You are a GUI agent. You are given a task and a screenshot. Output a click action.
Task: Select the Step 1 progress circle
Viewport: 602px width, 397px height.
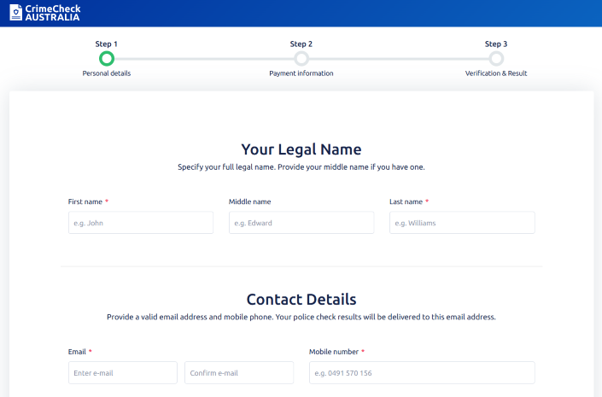[x=107, y=59]
